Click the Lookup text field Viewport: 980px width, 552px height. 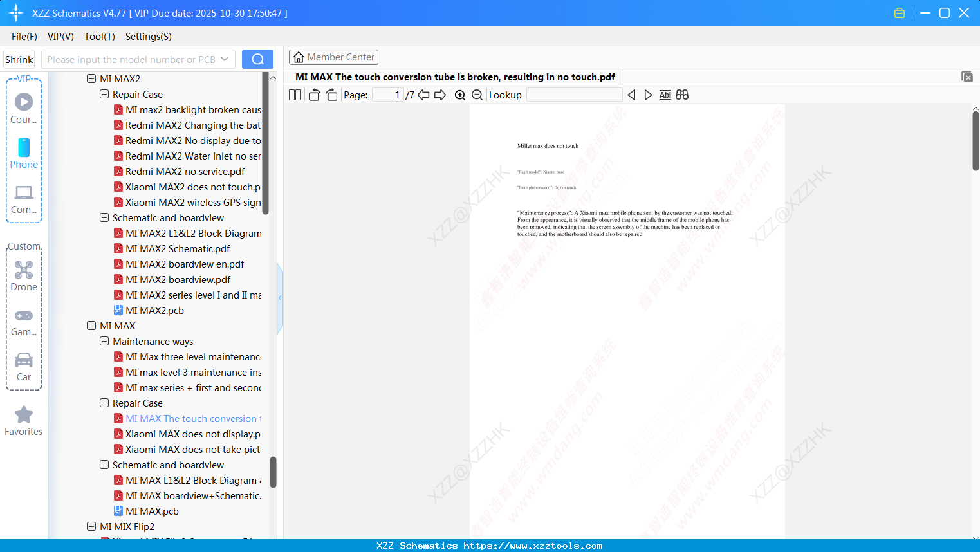click(575, 95)
